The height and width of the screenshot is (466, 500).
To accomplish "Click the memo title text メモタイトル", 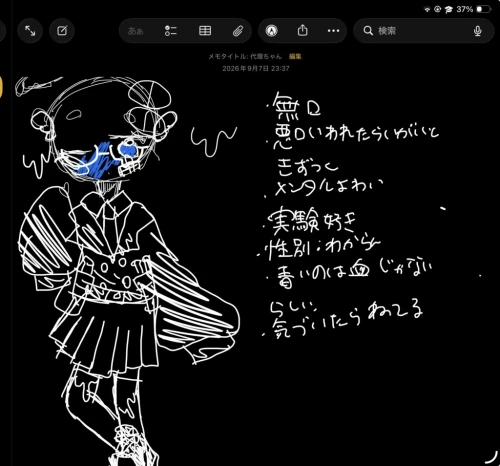I will click(245, 56).
